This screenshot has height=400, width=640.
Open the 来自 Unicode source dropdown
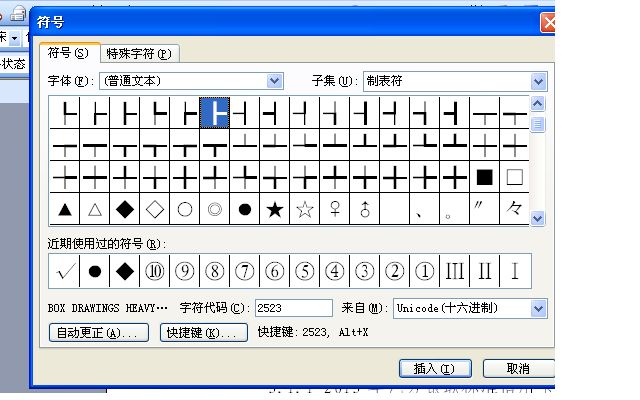tap(538, 309)
